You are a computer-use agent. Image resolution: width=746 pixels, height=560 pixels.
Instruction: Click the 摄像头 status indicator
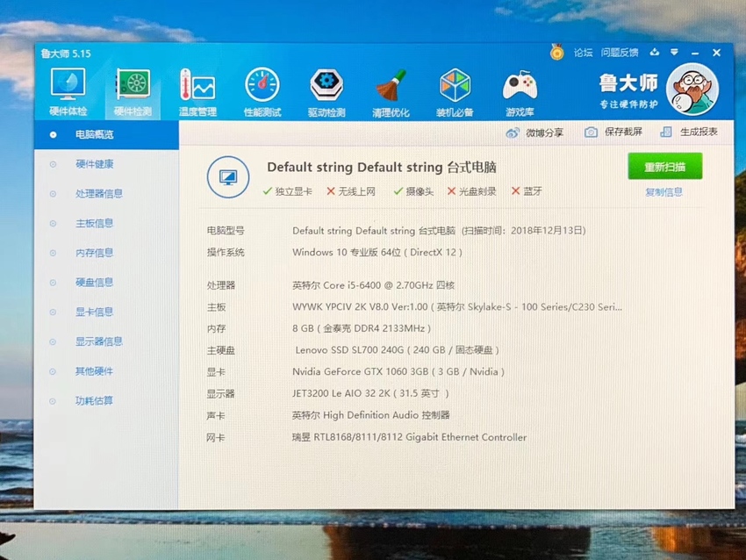tap(413, 191)
